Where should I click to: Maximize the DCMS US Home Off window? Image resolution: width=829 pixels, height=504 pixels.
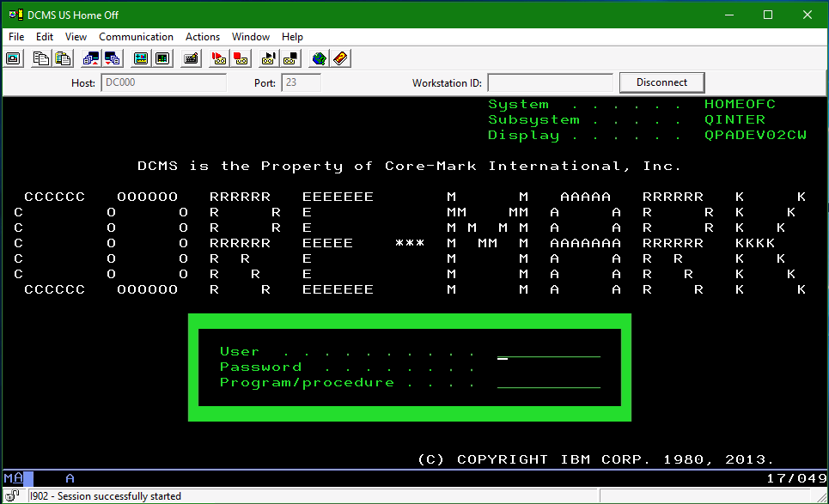(768, 15)
